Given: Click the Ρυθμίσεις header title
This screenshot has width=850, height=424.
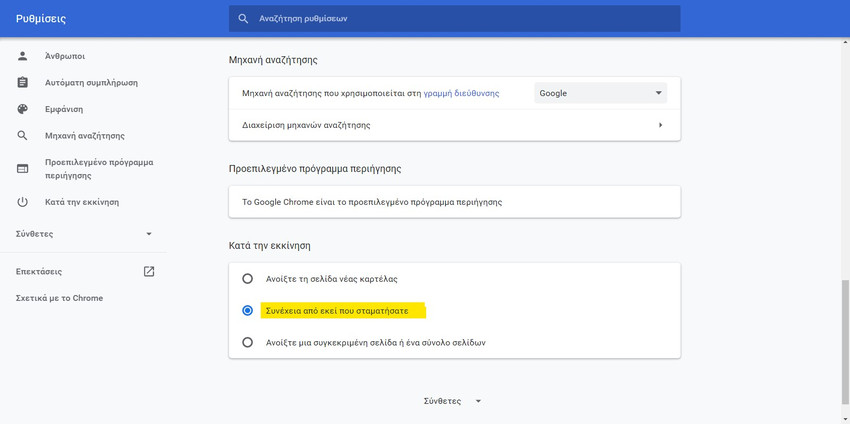Looking at the screenshot, I should [41, 19].
